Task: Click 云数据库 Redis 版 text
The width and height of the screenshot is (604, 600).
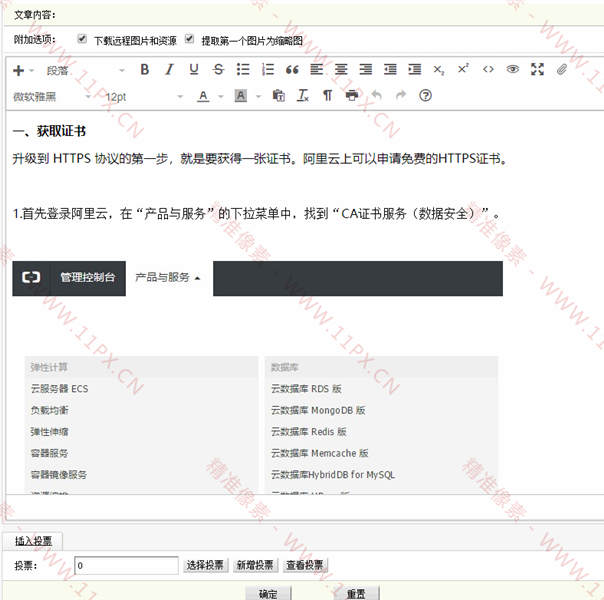Action: point(309,432)
